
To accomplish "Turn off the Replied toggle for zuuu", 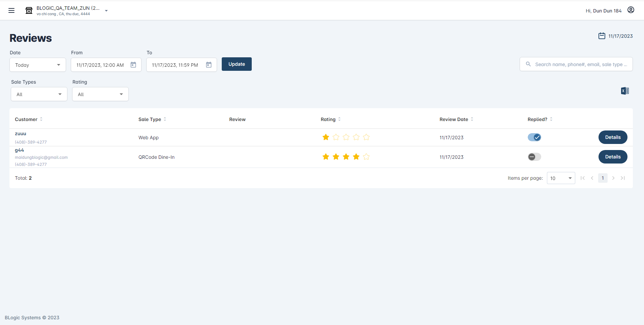I will pos(534,137).
